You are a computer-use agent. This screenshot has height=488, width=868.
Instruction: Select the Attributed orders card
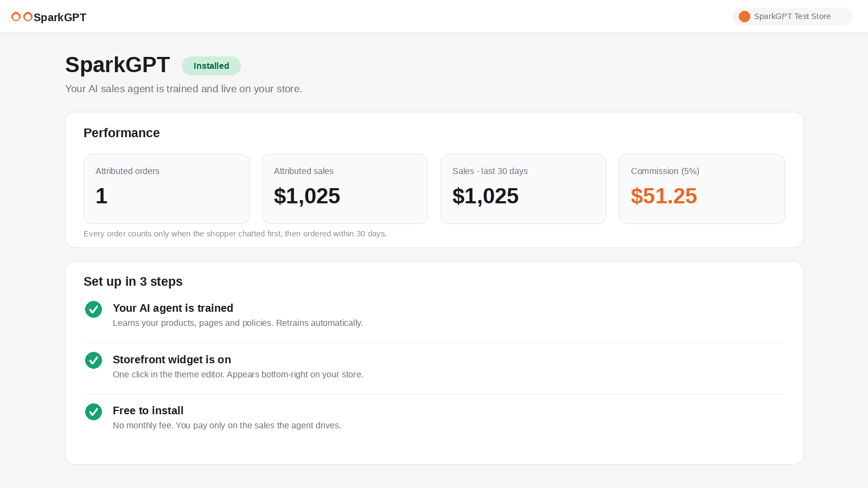pos(167,189)
